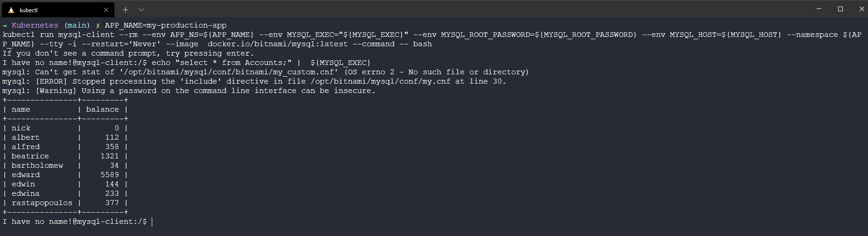Screen dimensions: 868x236
Task: Minimize the terminal window
Action: (819, 9)
